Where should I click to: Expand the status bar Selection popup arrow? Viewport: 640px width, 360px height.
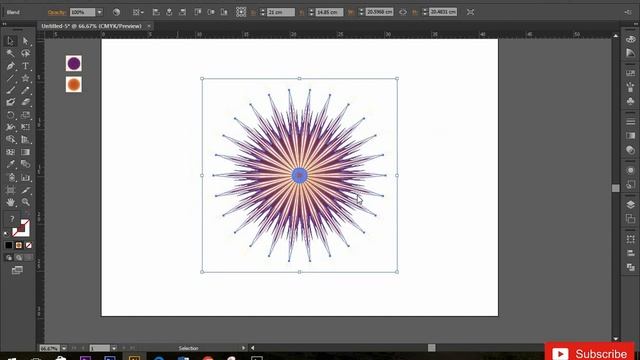click(243, 348)
